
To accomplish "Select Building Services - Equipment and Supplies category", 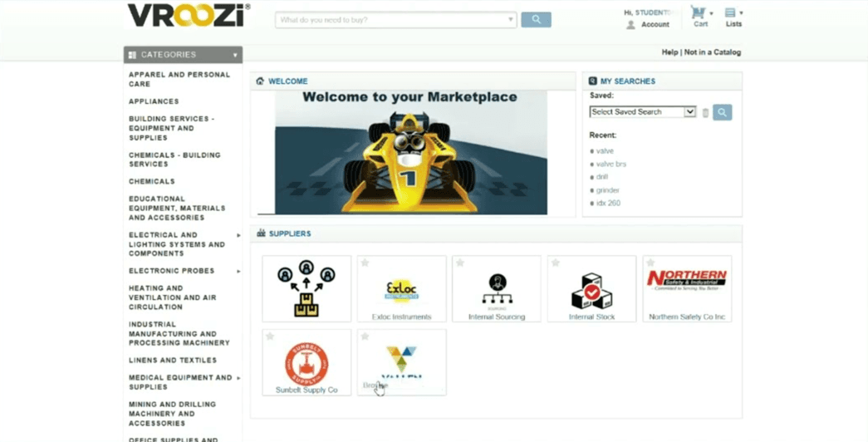I will pyautogui.click(x=172, y=128).
